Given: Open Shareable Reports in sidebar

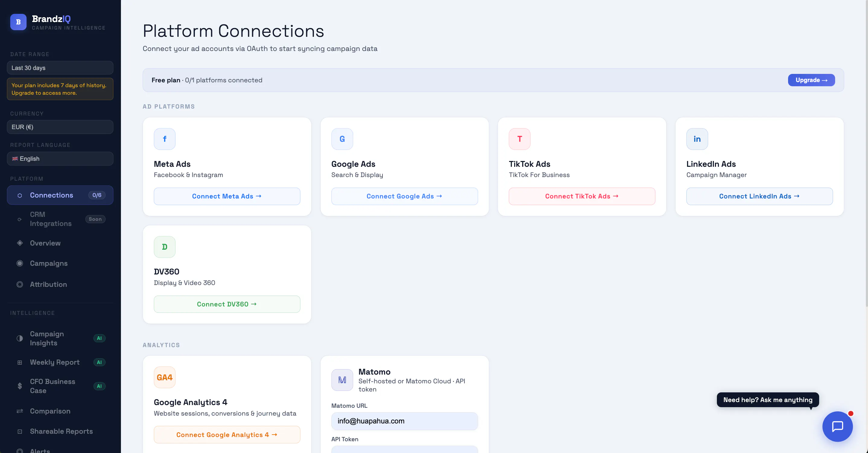Looking at the screenshot, I should click(x=60, y=431).
